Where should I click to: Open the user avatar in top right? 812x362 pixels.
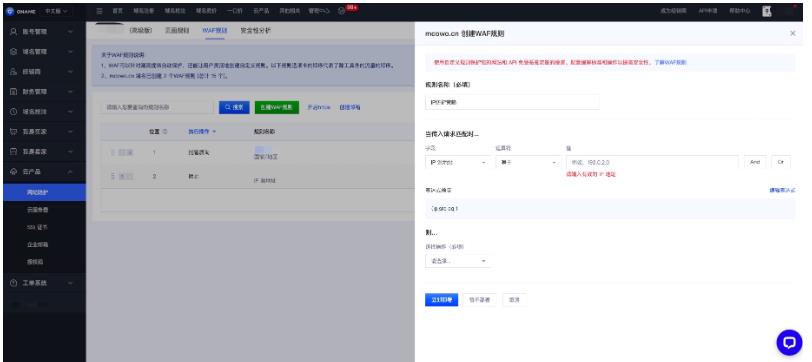[767, 11]
